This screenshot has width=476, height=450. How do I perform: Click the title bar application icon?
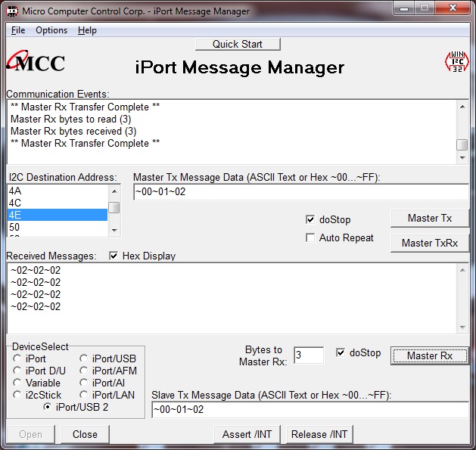pos(12,11)
